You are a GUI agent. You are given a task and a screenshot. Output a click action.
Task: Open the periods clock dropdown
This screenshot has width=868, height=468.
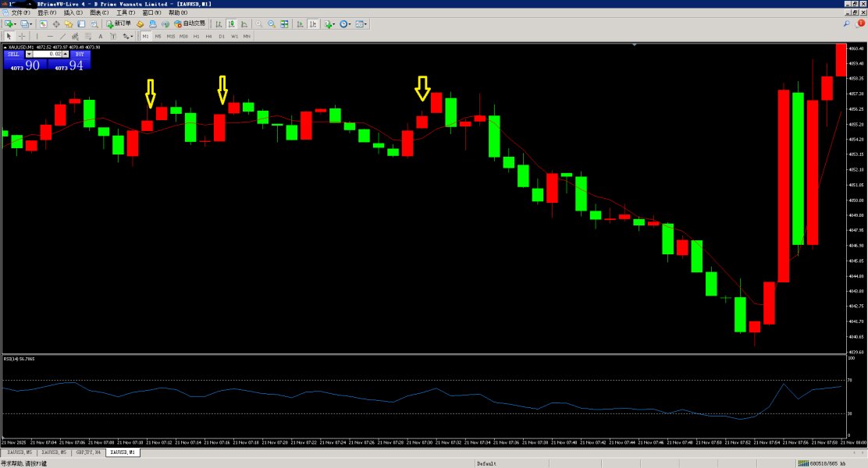tap(346, 24)
